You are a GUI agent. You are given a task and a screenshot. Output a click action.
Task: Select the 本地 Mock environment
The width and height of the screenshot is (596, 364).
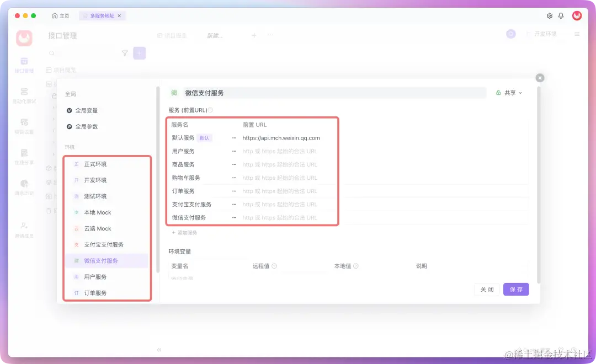(x=107, y=212)
